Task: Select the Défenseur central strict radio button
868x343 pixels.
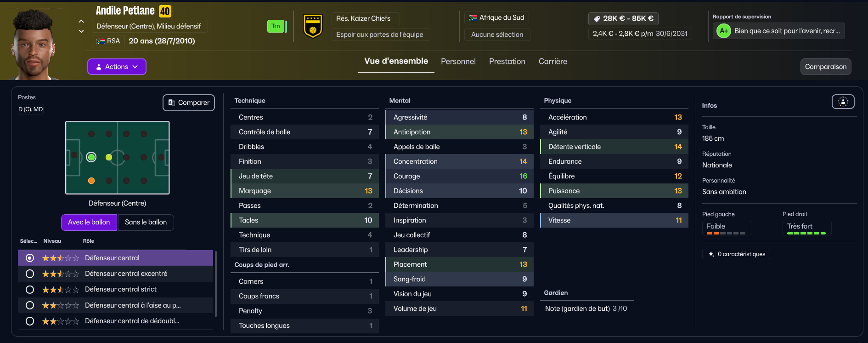Action: tap(30, 290)
